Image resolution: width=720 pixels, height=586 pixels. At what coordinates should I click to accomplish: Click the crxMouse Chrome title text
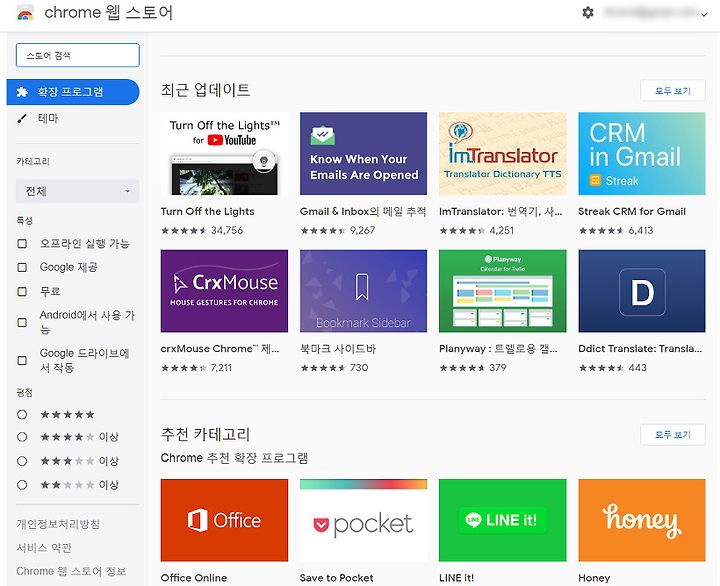(220, 349)
